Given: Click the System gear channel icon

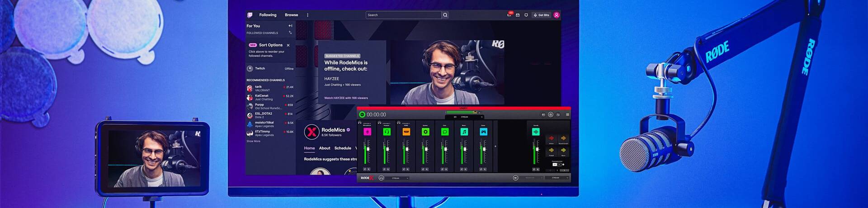Looking at the screenshot, I should (425, 132).
